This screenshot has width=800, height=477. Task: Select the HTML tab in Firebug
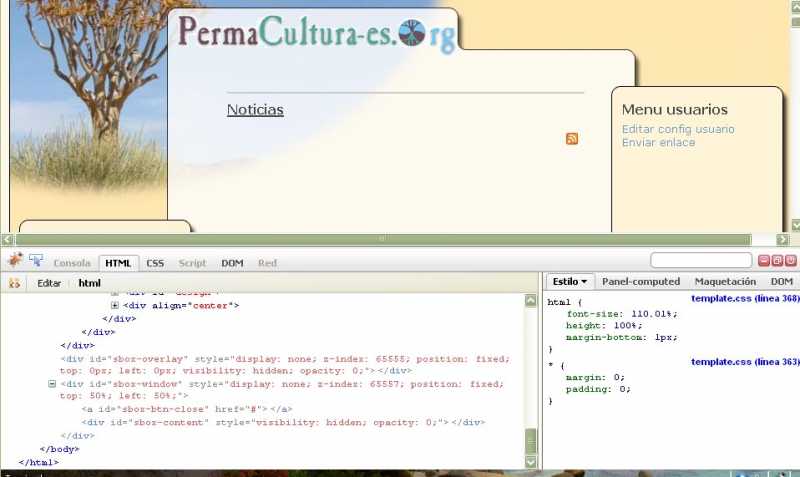[x=118, y=263]
